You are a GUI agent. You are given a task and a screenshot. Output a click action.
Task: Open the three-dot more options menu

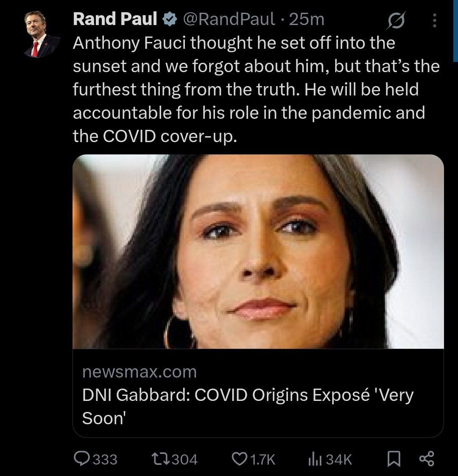434,21
